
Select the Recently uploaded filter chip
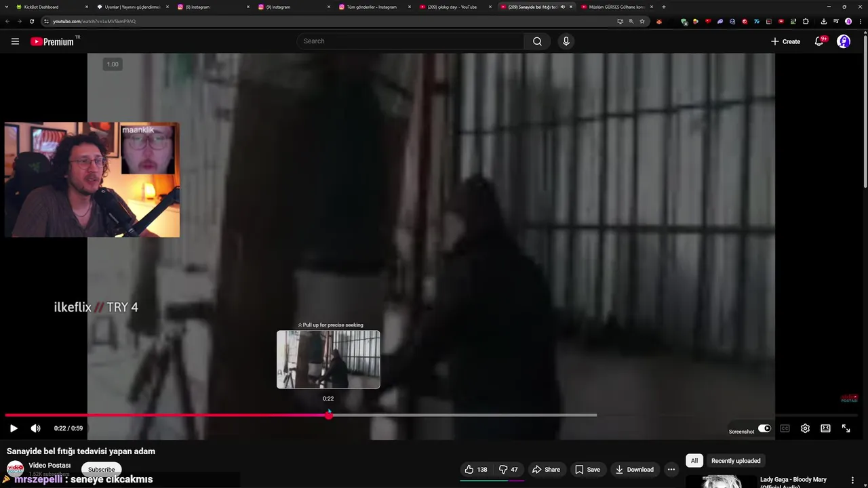click(736, 461)
